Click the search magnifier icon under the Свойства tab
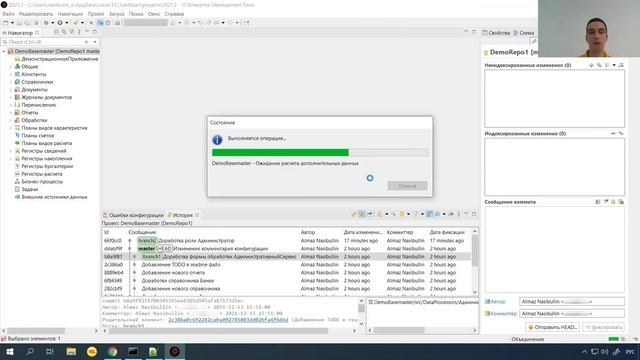 [x=533, y=41]
